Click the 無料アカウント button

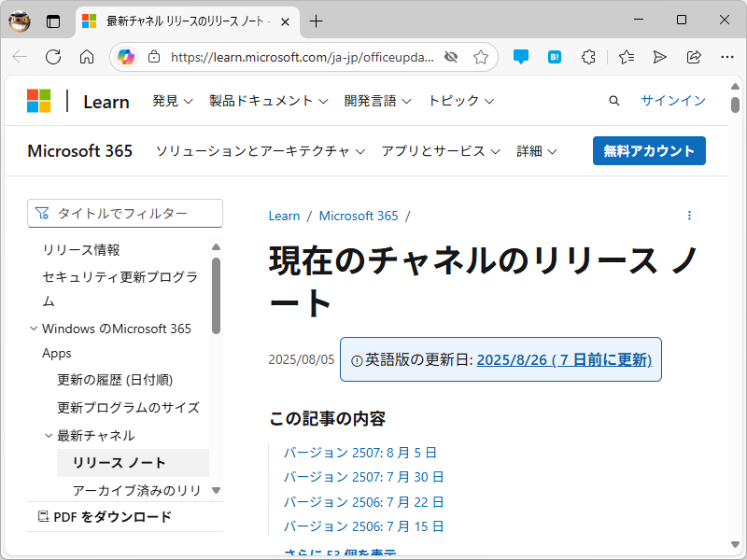(649, 150)
